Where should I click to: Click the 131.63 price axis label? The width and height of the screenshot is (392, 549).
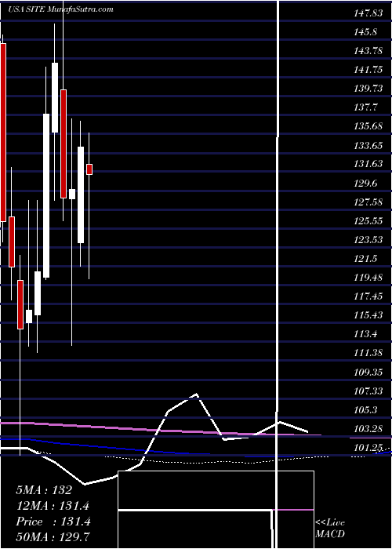click(368, 164)
